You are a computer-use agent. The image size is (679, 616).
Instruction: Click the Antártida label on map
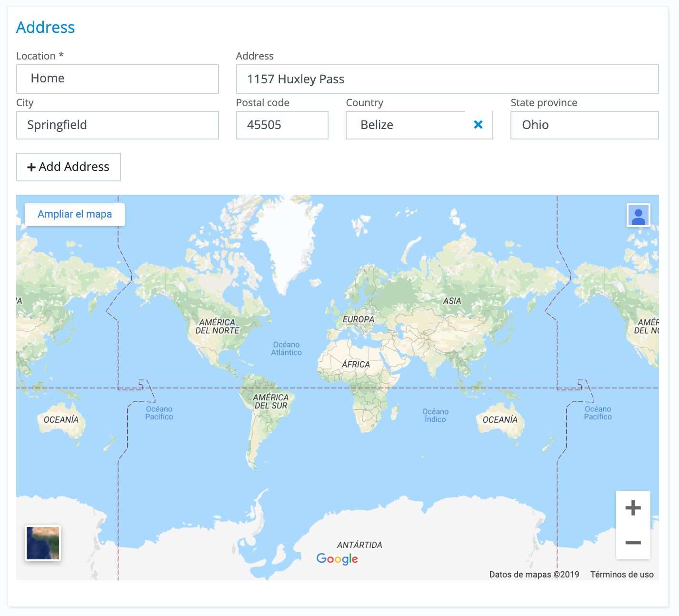(359, 545)
